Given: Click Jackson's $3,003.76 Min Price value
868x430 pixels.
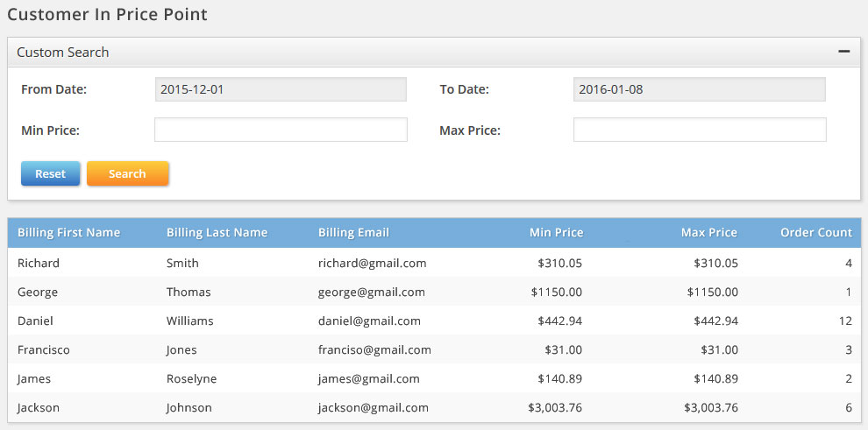Looking at the screenshot, I should pyautogui.click(x=554, y=407).
